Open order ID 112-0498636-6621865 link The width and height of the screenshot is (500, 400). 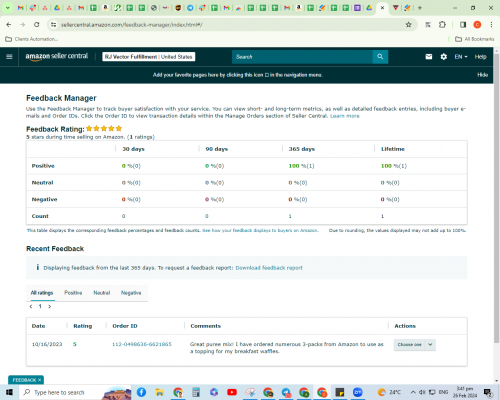142,344
